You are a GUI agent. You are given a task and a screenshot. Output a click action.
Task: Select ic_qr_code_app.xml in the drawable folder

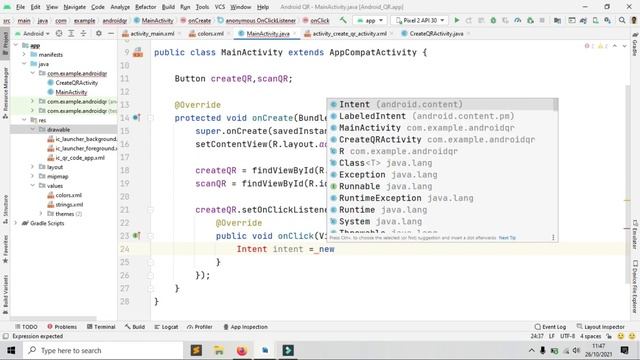(x=80, y=158)
